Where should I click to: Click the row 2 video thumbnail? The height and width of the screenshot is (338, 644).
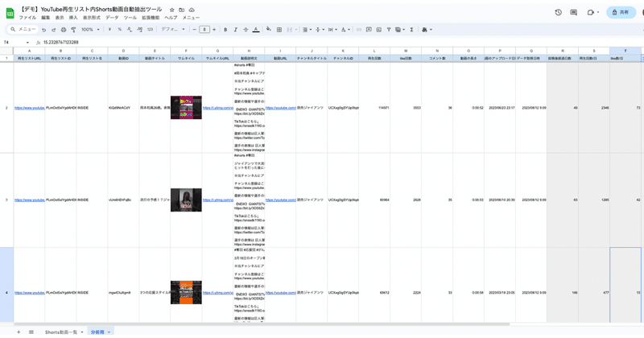(186, 108)
